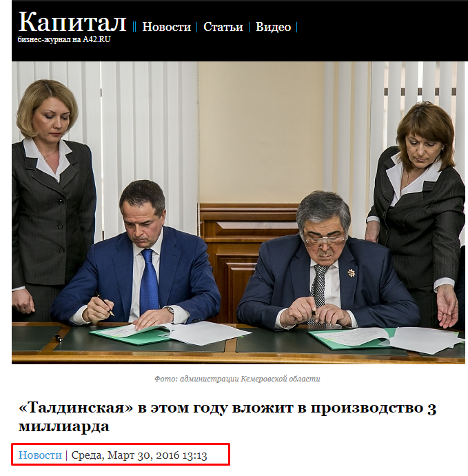
Task: Go to Новости in the top navigation
Action: [167, 27]
